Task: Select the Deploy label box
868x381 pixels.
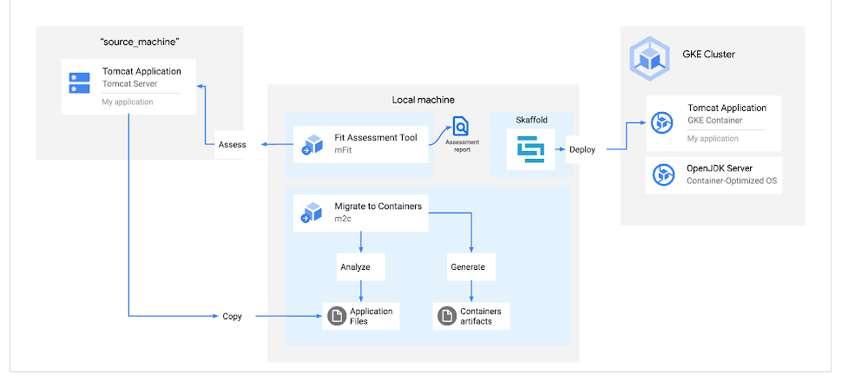Action: [582, 149]
